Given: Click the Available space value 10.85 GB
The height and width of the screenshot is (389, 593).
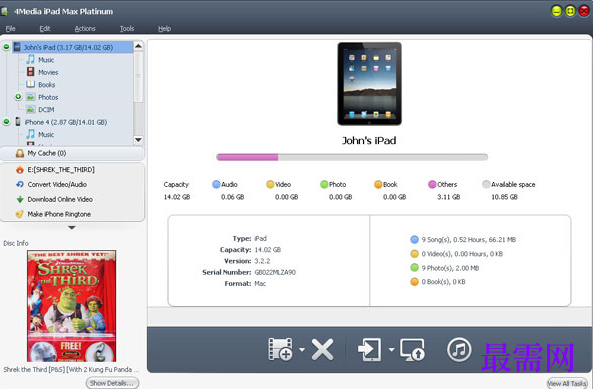Looking at the screenshot, I should click(x=504, y=197).
